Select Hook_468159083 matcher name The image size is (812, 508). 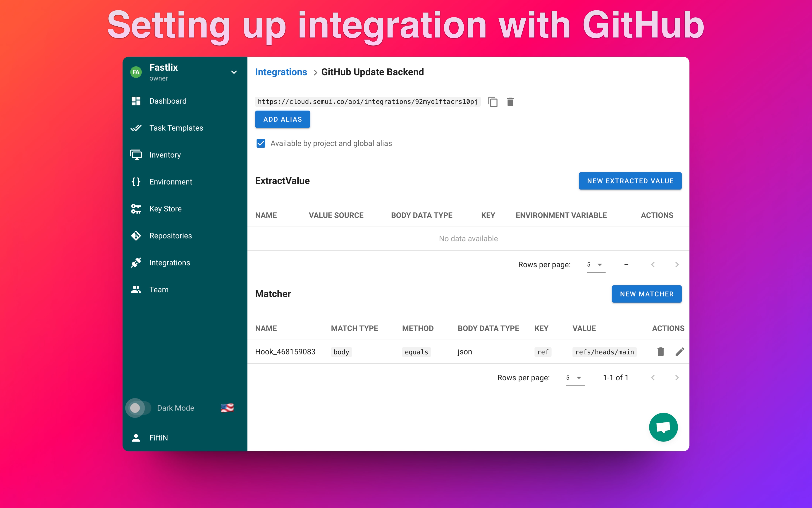click(285, 352)
